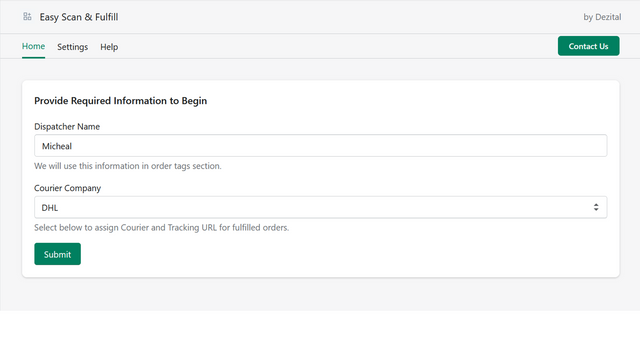Image resolution: width=640 pixels, height=360 pixels.
Task: Click the Provide Required Information to Begin heading
Action: pos(120,101)
